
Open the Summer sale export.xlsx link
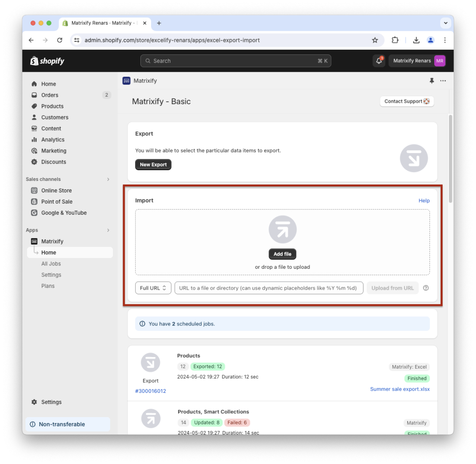pyautogui.click(x=400, y=389)
